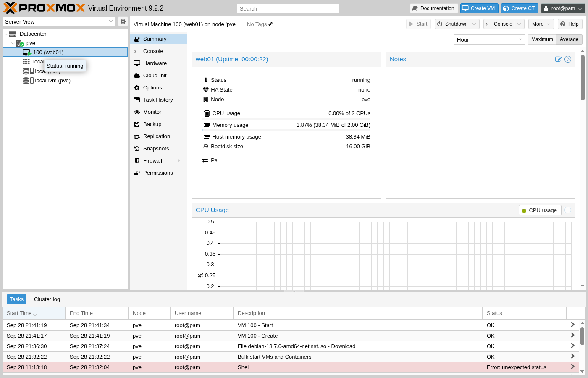Open the Shutdown dropdown arrow

(474, 24)
